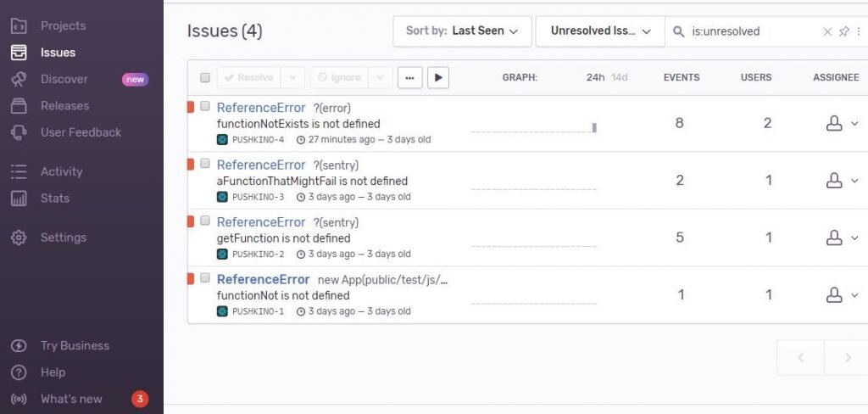
Task: Click the Settings gear icon
Action: point(19,238)
